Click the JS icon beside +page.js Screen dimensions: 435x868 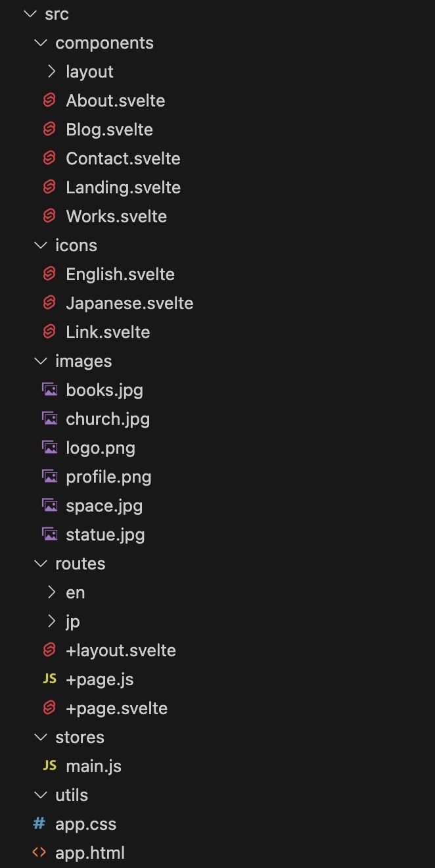(49, 679)
